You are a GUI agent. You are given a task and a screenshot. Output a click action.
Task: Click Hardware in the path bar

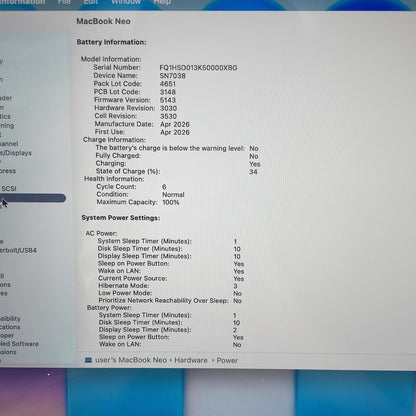(x=191, y=360)
